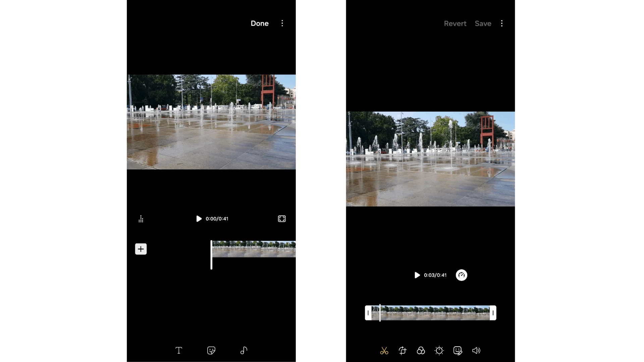Viewport: 644px width, 362px height.
Task: Click the white playhead in the trim strip
Action: click(x=380, y=313)
